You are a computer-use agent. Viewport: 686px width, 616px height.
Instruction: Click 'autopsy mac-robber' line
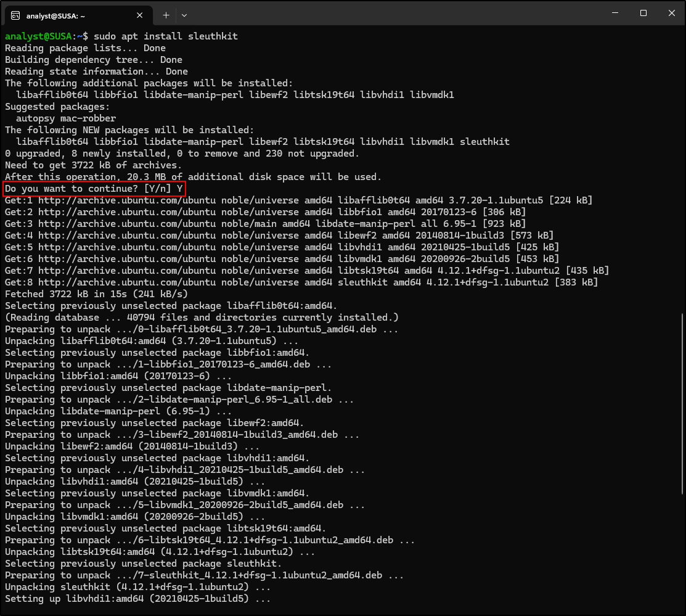tap(66, 118)
